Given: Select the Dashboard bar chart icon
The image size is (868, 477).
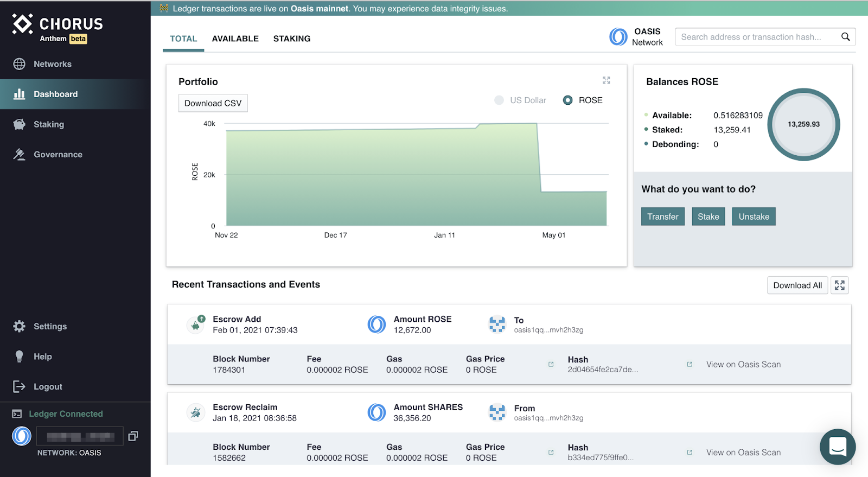Looking at the screenshot, I should pos(20,94).
